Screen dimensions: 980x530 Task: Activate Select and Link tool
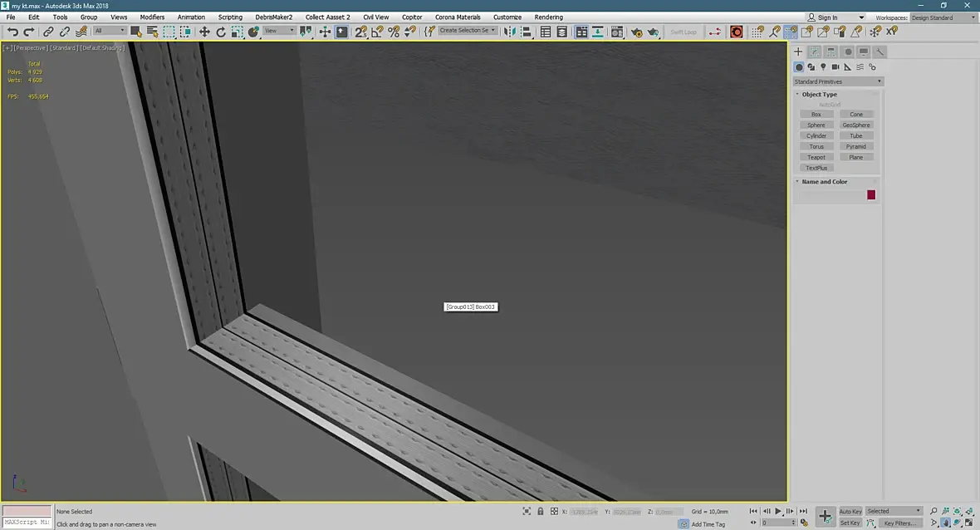[48, 32]
